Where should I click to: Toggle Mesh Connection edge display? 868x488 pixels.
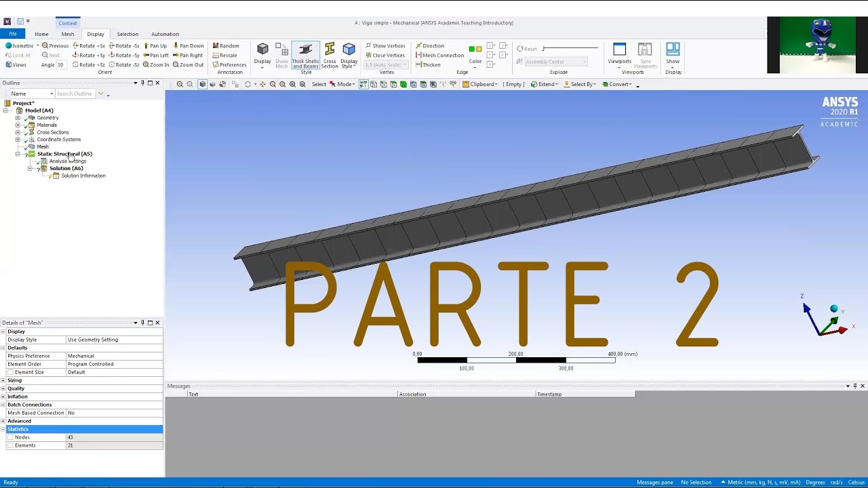(x=440, y=55)
